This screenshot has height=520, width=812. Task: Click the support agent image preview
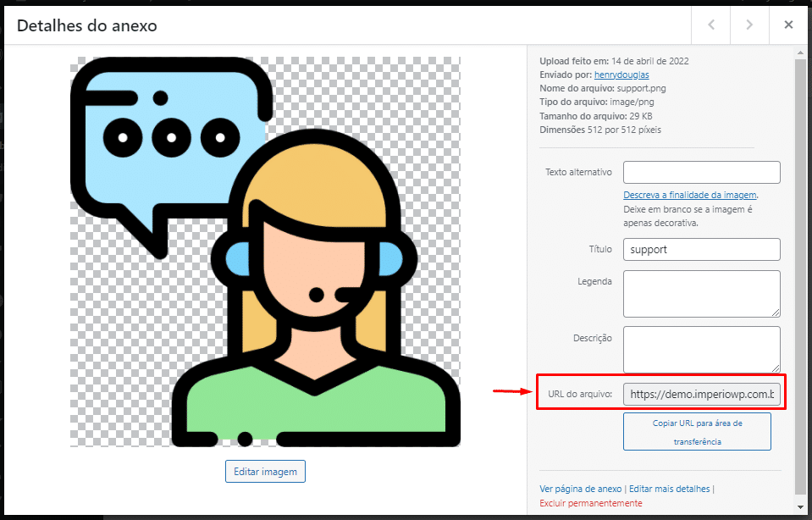click(x=265, y=252)
